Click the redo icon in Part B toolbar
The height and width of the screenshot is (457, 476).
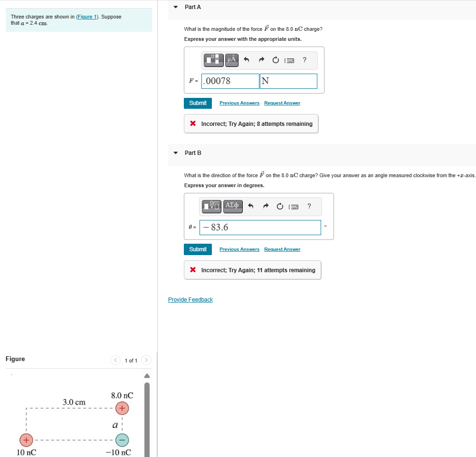(x=265, y=206)
